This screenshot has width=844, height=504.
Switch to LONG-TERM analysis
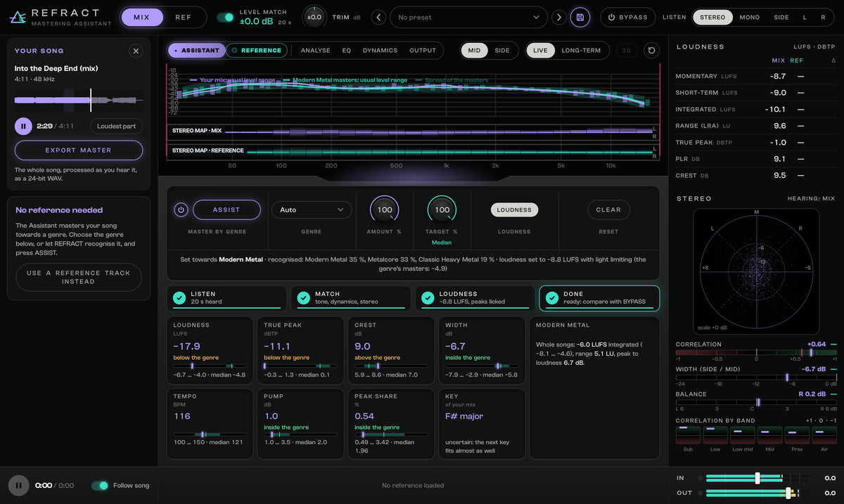point(581,51)
